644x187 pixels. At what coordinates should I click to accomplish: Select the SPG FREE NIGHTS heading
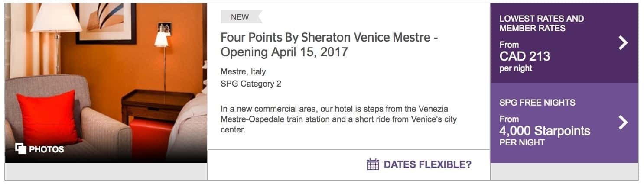coord(537,103)
